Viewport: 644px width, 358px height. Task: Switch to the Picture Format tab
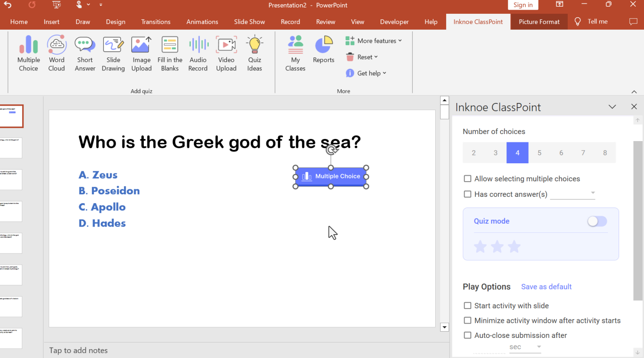click(539, 21)
